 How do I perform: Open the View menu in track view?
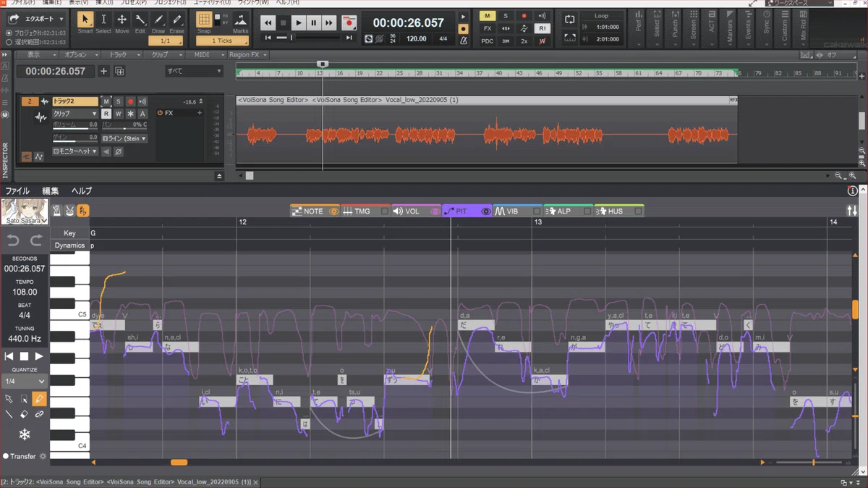point(37,55)
